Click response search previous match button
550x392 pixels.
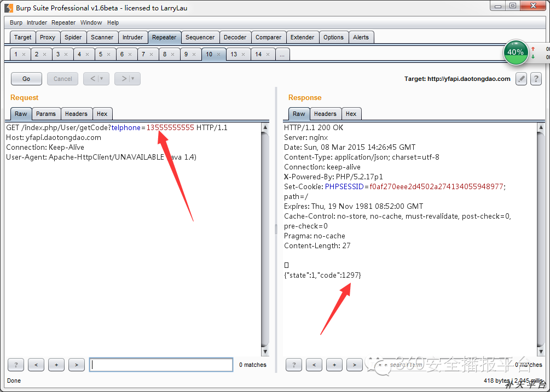pos(314,365)
